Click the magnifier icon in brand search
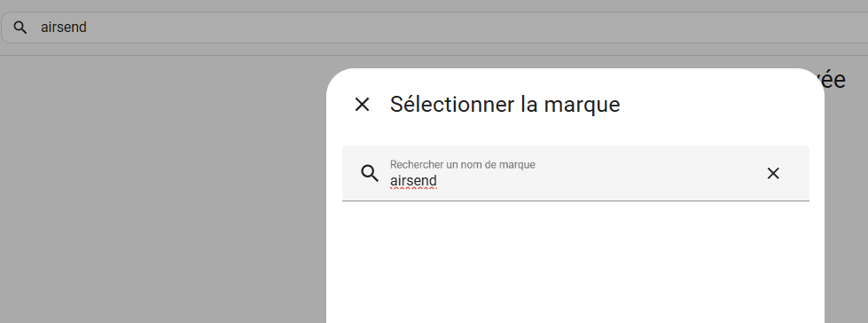Screen dimensions: 868x323 370,173
